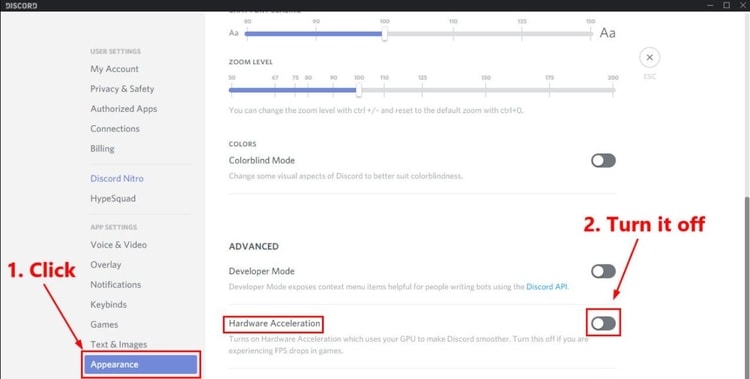Image resolution: width=750 pixels, height=379 pixels.
Task: Toggle Hardware Acceleration switch
Action: (x=603, y=324)
